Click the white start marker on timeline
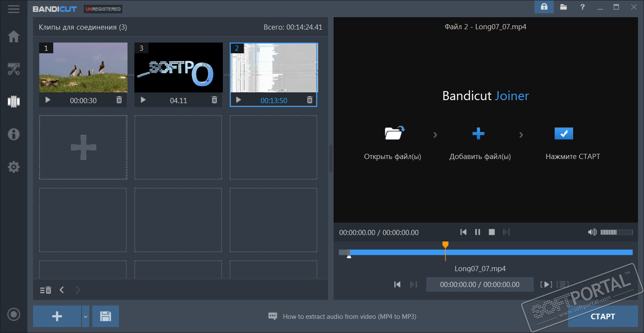 [x=349, y=256]
